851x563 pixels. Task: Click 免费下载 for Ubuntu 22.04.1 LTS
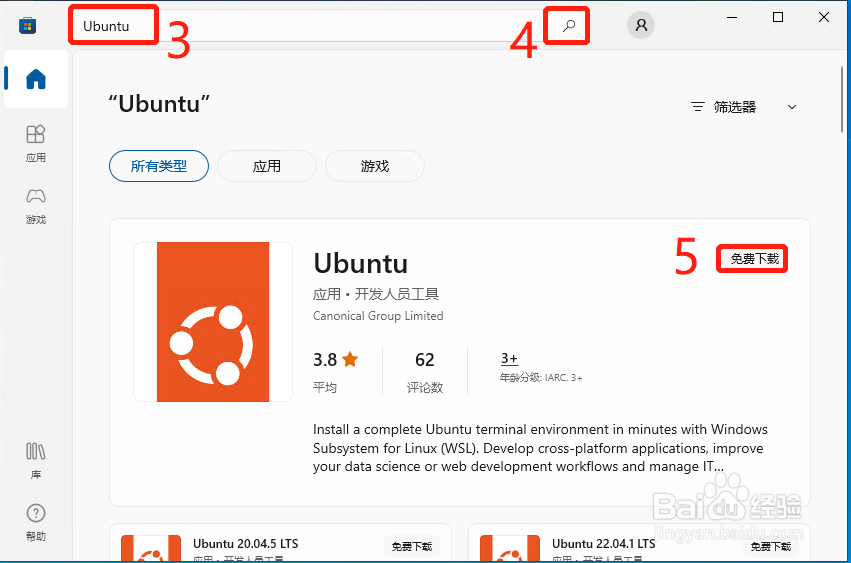pos(771,546)
